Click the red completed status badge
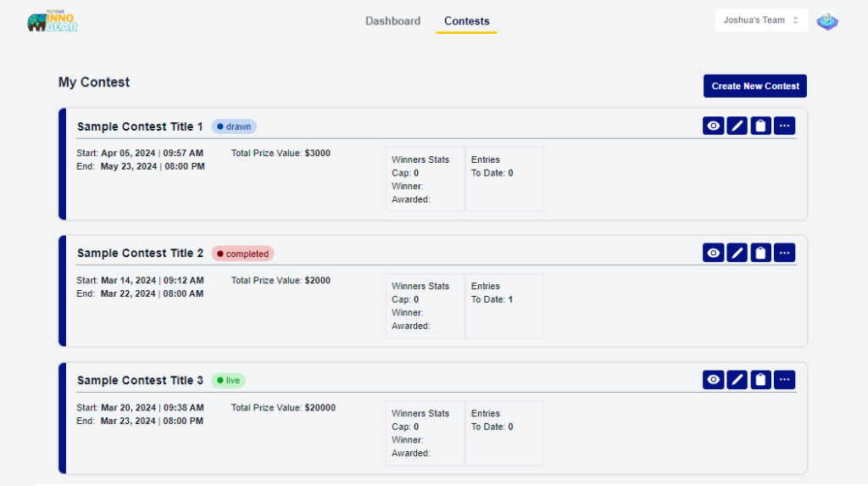The height and width of the screenshot is (486, 868). pos(242,254)
